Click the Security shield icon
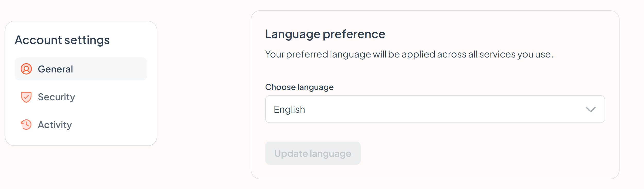The width and height of the screenshot is (644, 189). click(x=26, y=97)
